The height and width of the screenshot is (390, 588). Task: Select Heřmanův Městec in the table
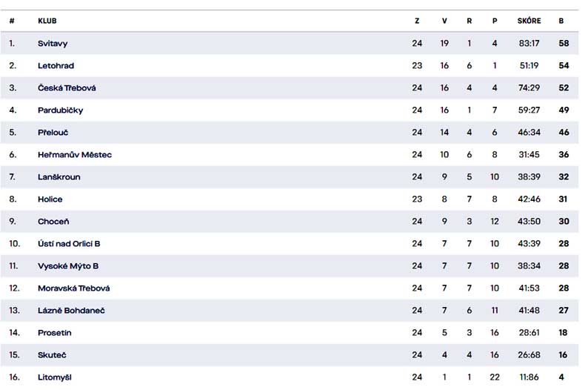(75, 155)
